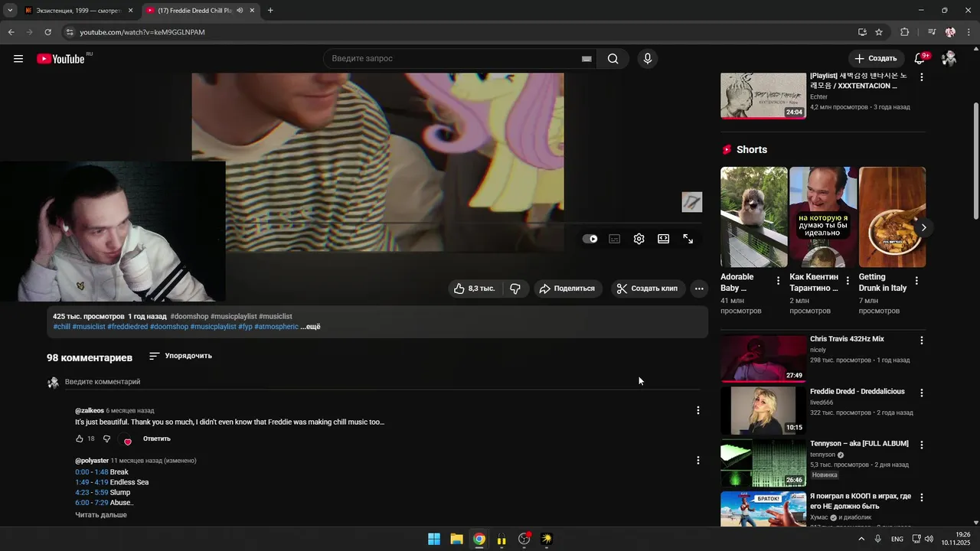
Task: Start voice search with microphone
Action: [x=648, y=59]
